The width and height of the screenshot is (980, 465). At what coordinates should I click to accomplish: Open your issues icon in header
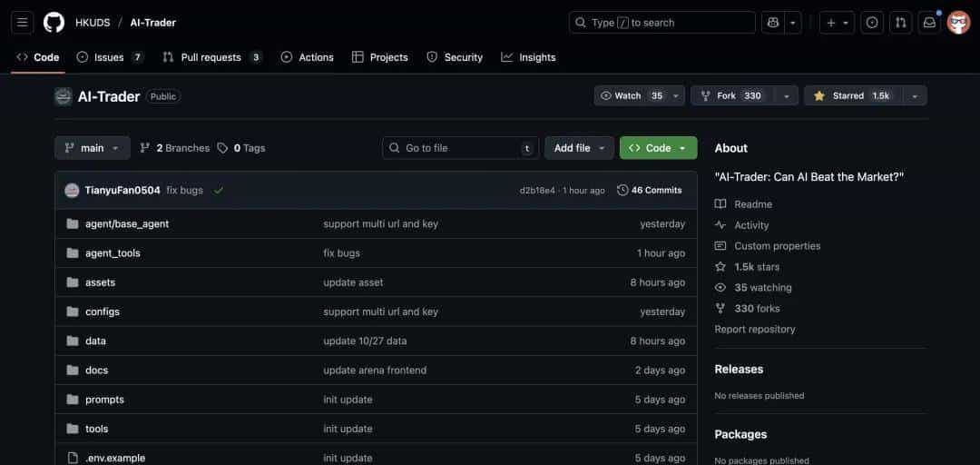point(872,23)
